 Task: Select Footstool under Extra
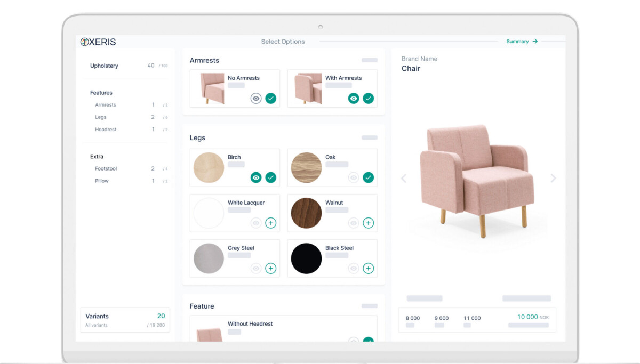coord(106,168)
